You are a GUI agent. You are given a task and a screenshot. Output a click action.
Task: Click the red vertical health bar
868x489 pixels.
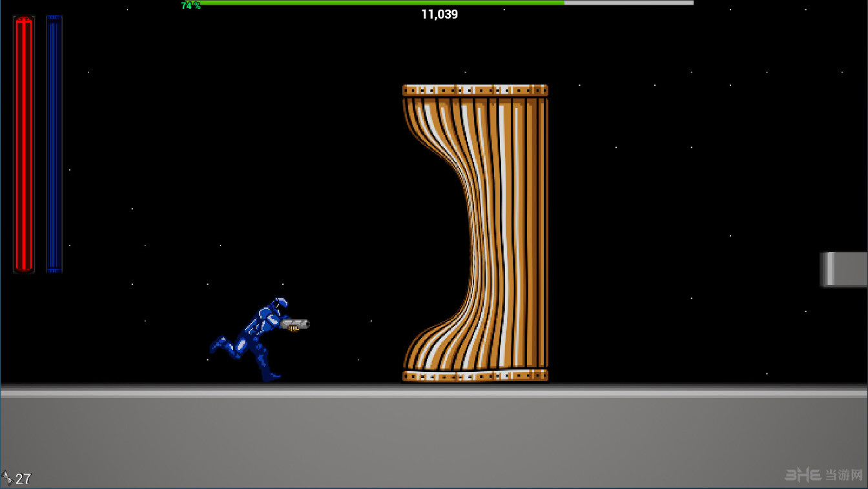coord(23,143)
